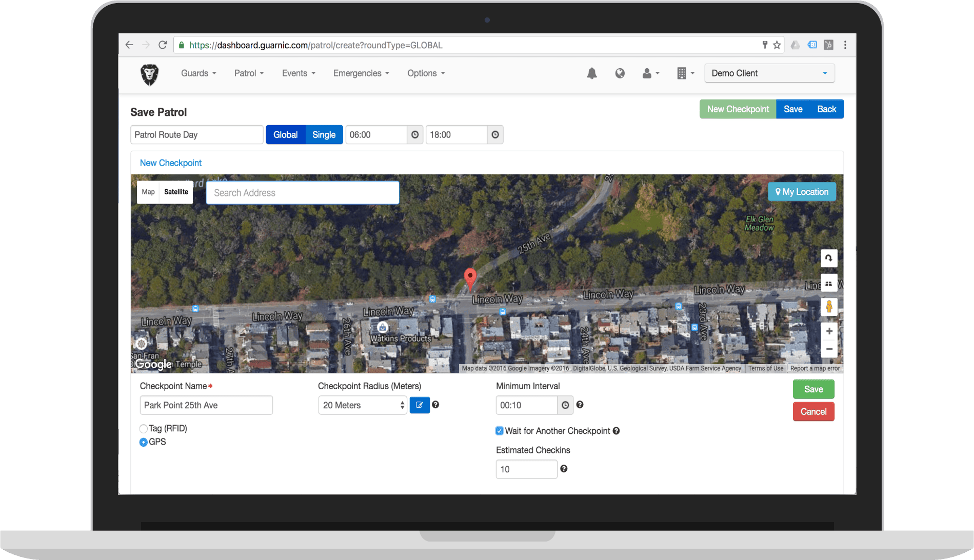Open the Emergencies menu
The height and width of the screenshot is (560, 974).
click(x=361, y=73)
